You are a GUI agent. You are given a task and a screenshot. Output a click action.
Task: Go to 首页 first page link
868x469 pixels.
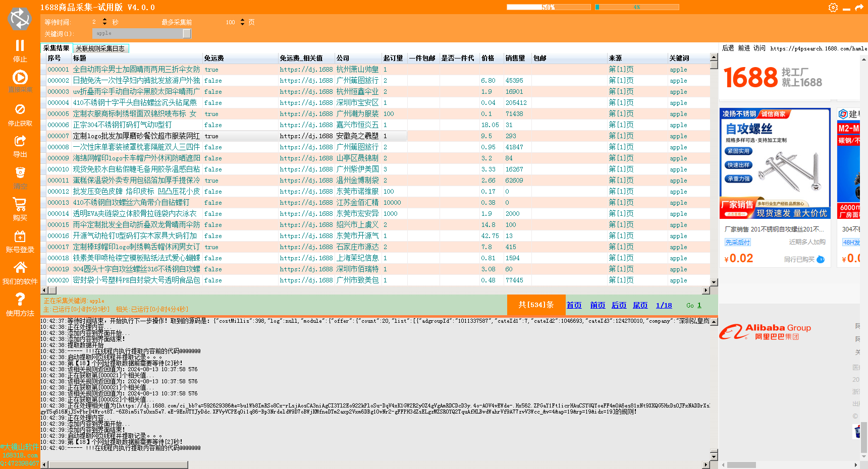tap(574, 305)
